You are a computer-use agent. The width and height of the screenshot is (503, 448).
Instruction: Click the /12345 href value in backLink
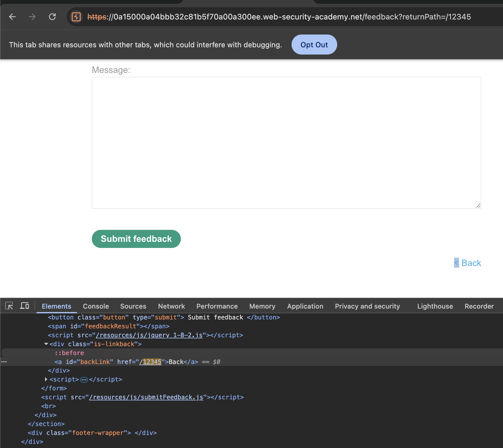[x=150, y=362]
